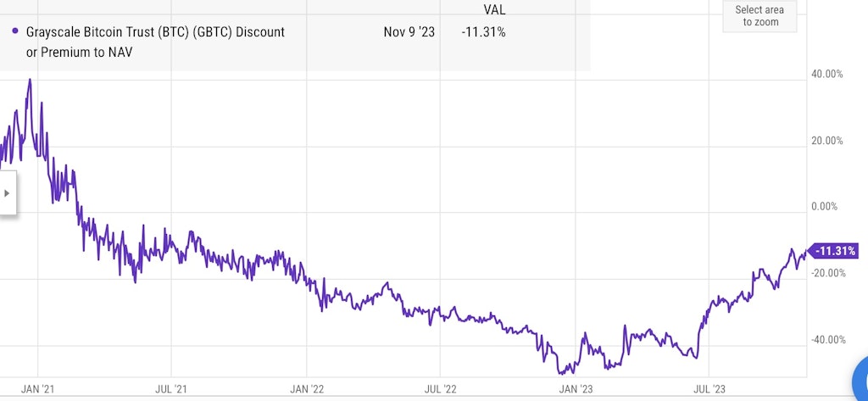Click the purple -11.31% value flag on axis
This screenshot has width=868, height=401.
point(835,251)
